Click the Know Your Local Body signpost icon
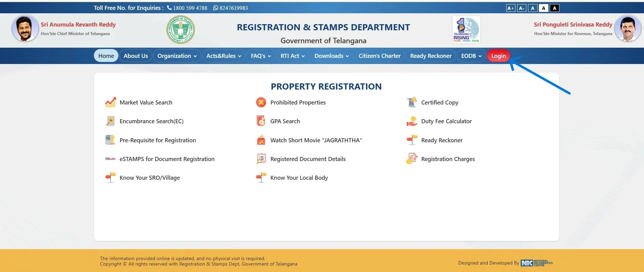644x272 pixels. pyautogui.click(x=261, y=177)
